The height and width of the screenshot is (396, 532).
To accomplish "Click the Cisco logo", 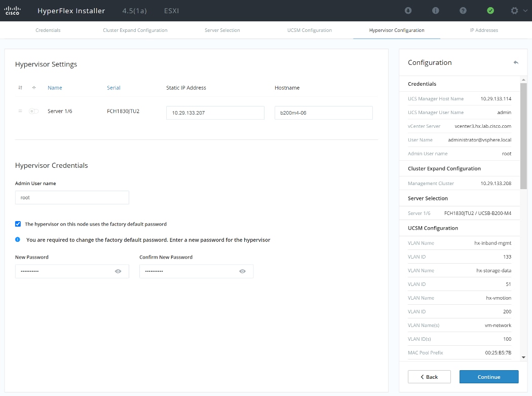I will pos(13,11).
